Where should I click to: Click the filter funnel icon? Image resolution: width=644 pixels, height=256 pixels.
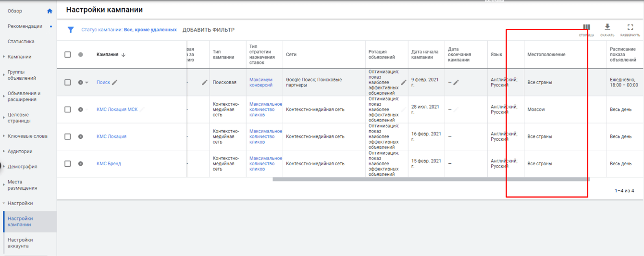(71, 30)
